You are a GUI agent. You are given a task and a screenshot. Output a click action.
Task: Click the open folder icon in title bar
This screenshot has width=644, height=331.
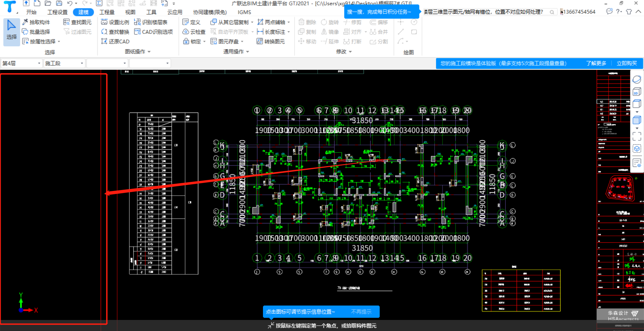48,3
